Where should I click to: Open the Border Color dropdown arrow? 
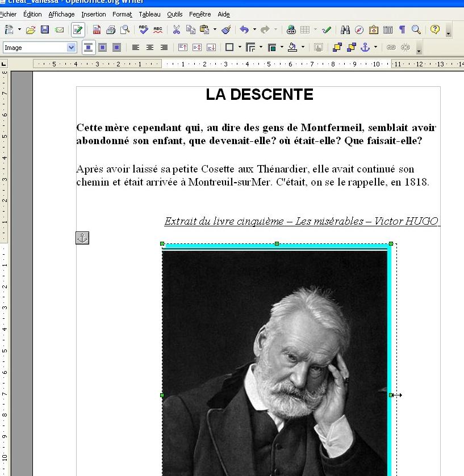pos(282,47)
